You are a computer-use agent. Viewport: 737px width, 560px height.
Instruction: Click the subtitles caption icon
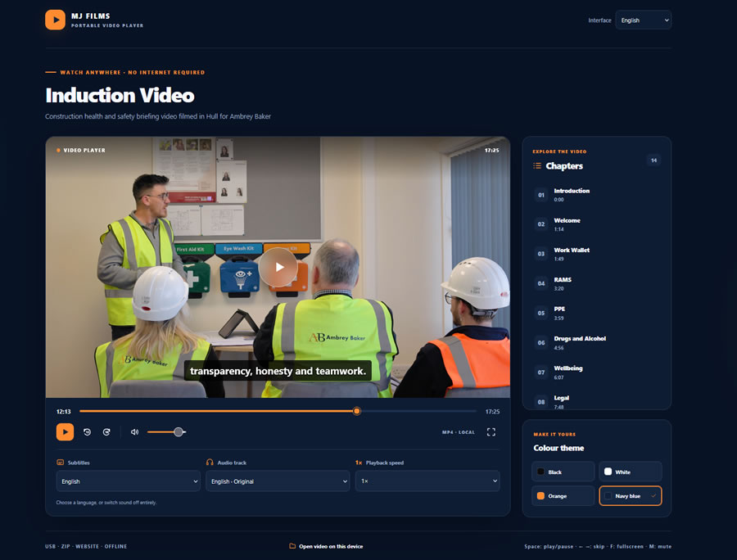(60, 463)
